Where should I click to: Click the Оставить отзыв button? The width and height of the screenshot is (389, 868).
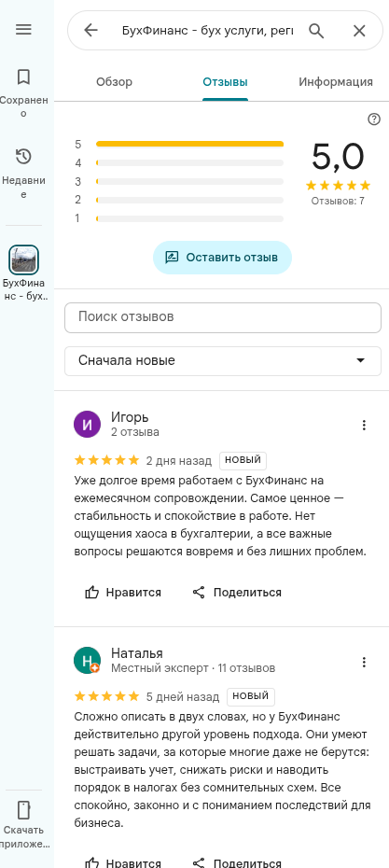pos(222,258)
